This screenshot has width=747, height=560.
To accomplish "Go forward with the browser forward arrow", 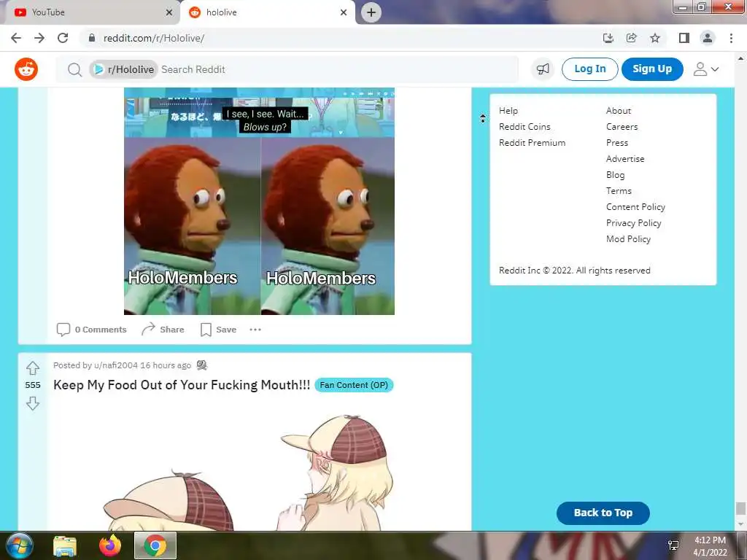I will [39, 38].
